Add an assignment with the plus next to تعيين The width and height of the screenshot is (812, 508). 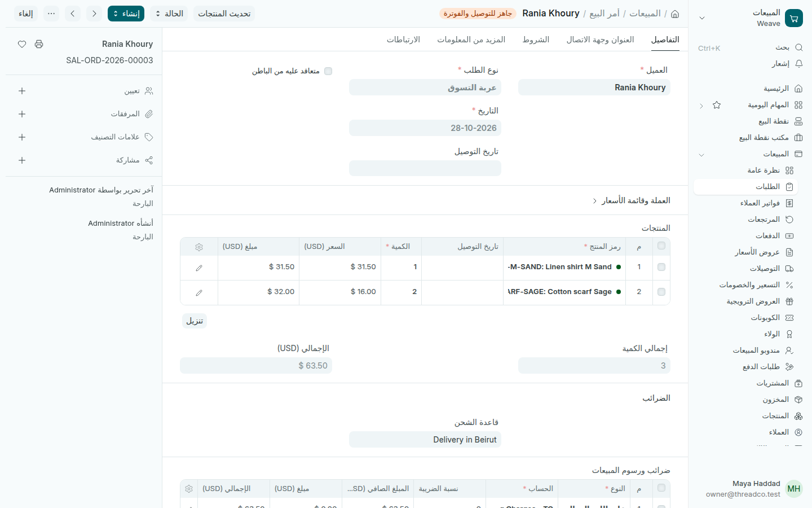tap(22, 91)
